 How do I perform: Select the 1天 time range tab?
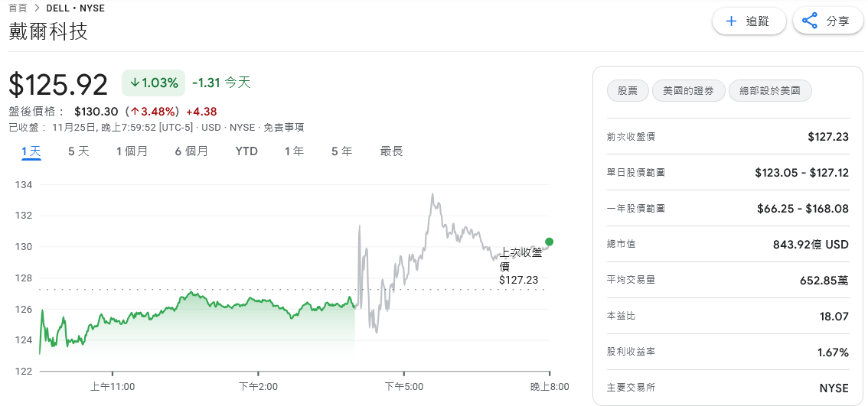pos(31,151)
